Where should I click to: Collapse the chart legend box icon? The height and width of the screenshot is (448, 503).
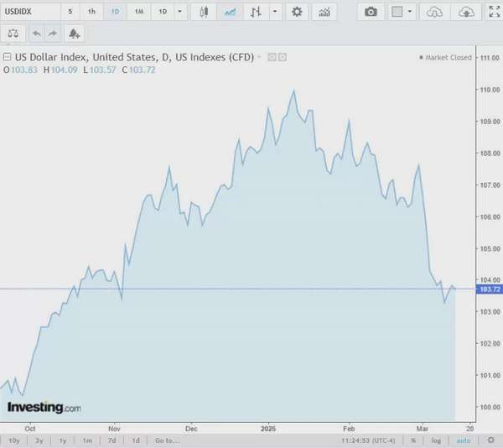tap(7, 57)
